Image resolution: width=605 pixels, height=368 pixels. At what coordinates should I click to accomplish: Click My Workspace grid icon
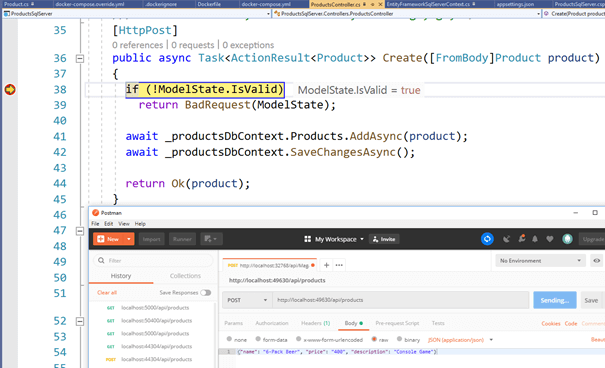point(308,239)
